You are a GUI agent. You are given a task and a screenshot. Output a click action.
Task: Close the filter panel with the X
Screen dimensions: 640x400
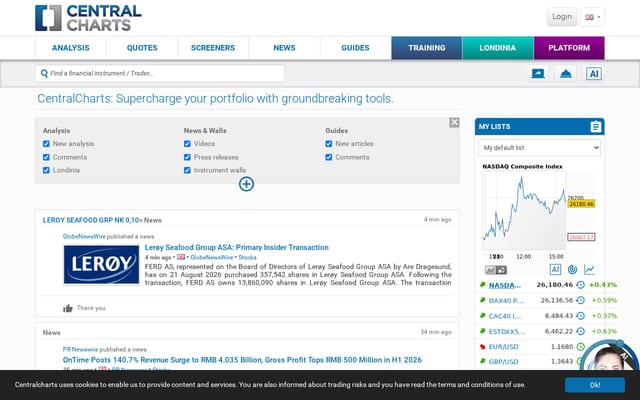[x=454, y=122]
